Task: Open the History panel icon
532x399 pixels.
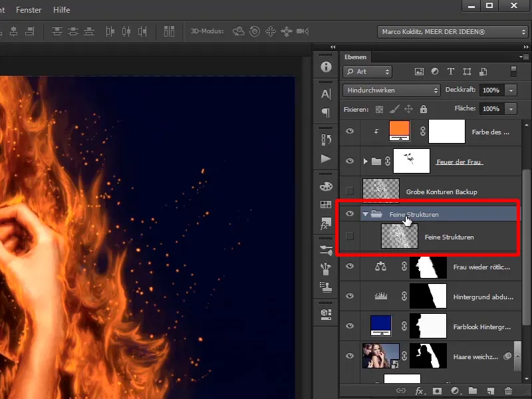Action: pos(326,140)
